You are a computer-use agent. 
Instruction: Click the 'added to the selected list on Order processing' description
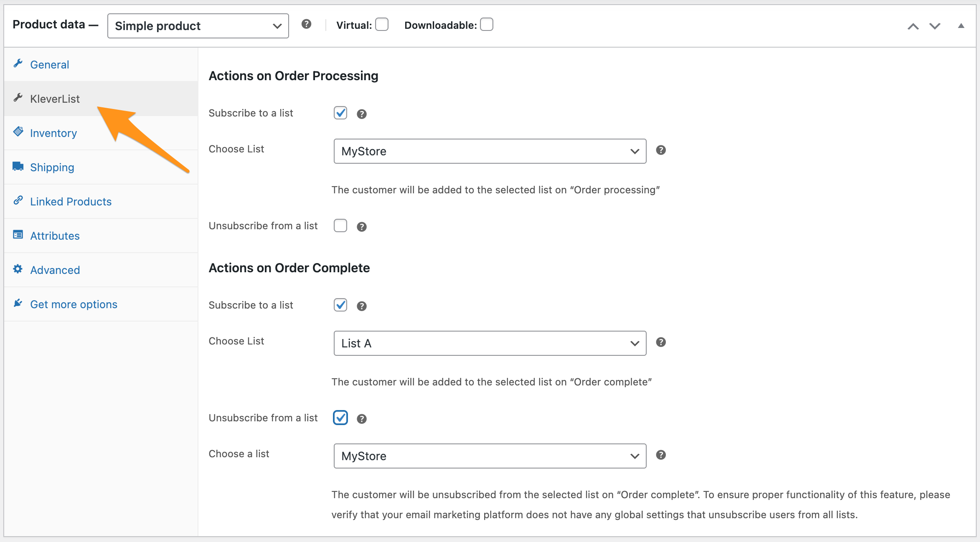495,190
